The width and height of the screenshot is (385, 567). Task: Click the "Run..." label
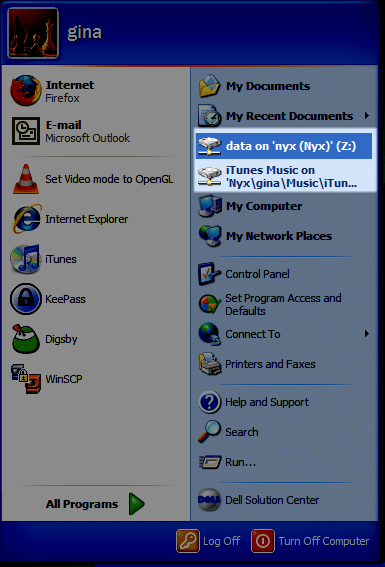[x=240, y=462]
